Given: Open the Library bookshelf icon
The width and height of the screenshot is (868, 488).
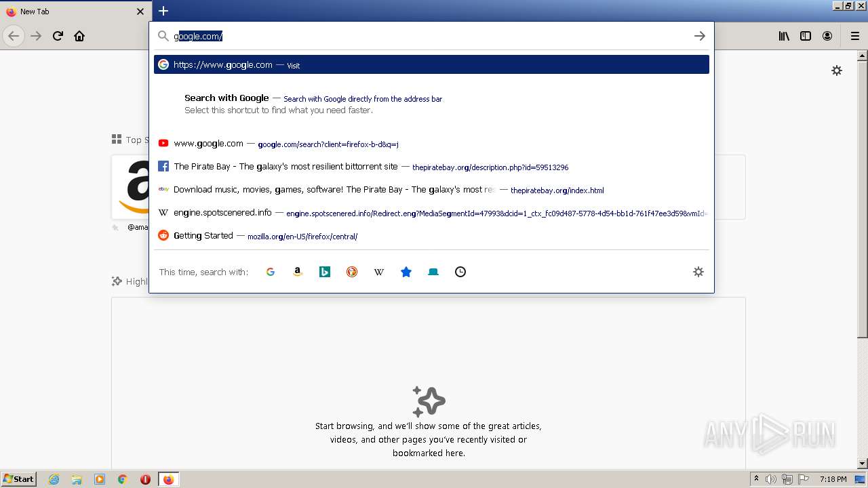Looking at the screenshot, I should coord(784,36).
